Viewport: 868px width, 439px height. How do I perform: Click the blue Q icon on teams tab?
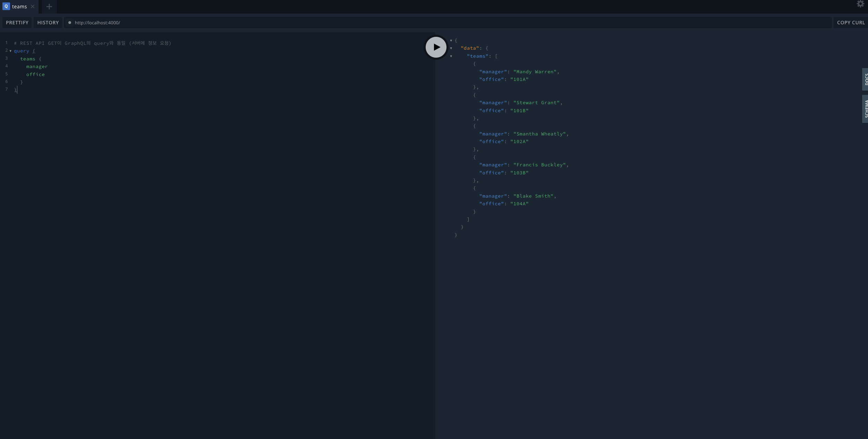pyautogui.click(x=6, y=7)
